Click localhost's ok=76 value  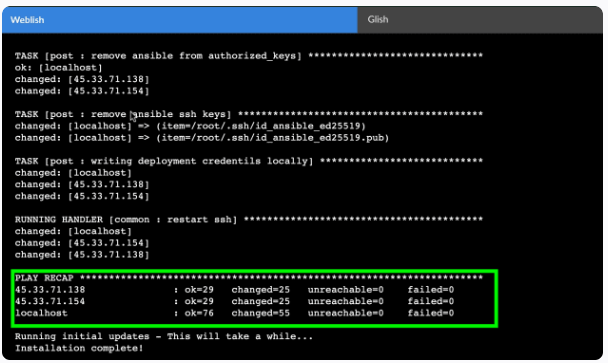[x=199, y=313]
